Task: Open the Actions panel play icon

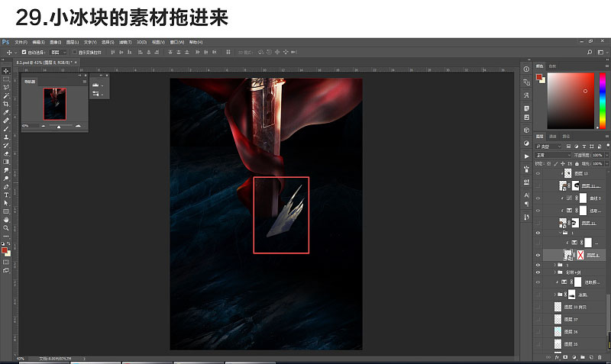Action: pyautogui.click(x=526, y=156)
